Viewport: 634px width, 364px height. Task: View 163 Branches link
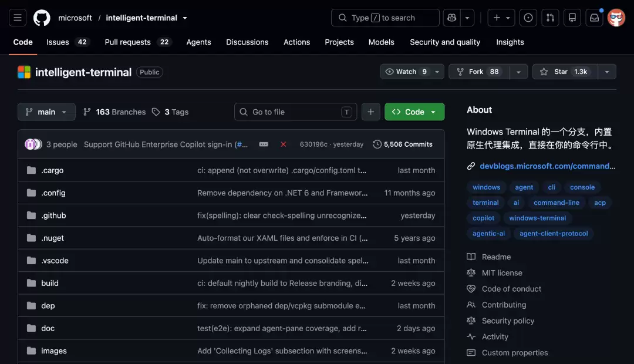point(114,112)
